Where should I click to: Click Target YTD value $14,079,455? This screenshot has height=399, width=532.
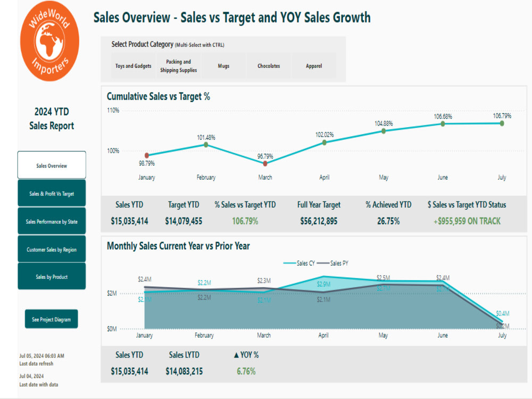coord(184,221)
